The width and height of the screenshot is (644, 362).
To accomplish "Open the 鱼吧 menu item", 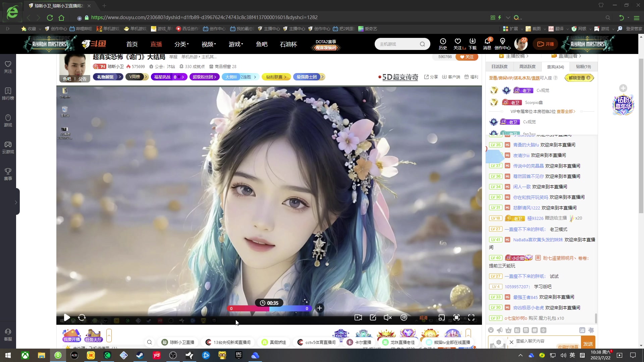I will coord(262,44).
